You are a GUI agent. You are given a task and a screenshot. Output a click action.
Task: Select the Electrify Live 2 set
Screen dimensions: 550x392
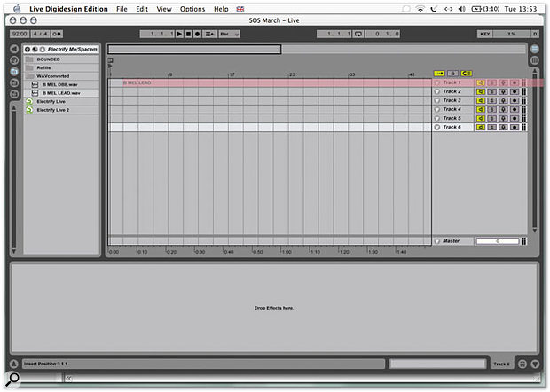click(61, 110)
